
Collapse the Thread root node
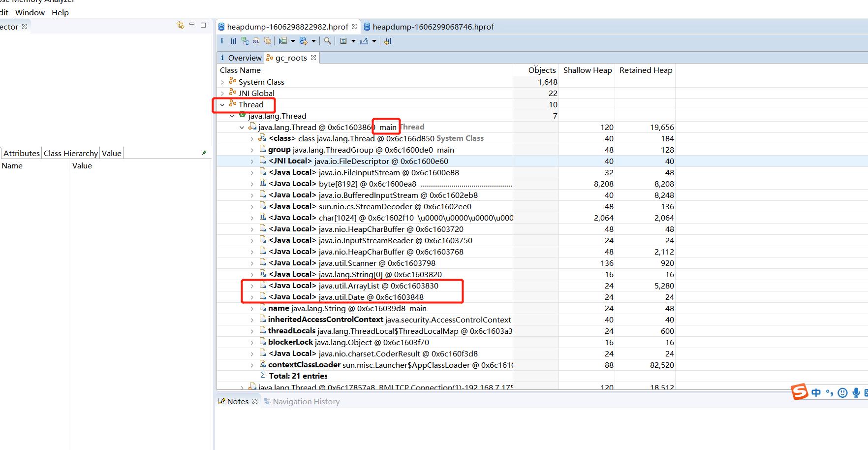pos(222,105)
